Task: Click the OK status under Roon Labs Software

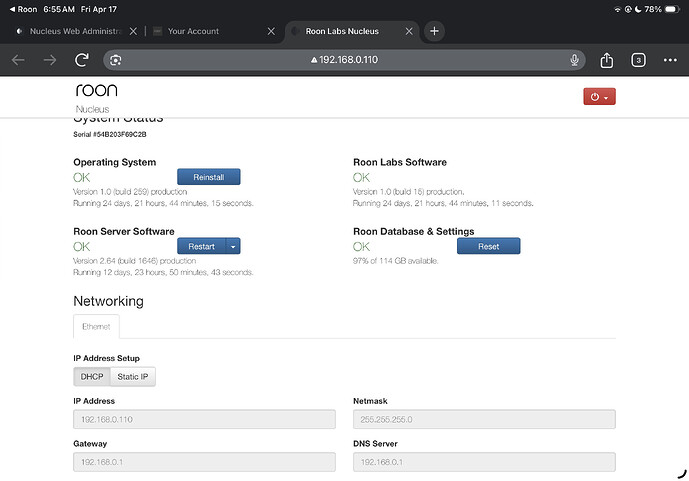Action: (x=362, y=177)
